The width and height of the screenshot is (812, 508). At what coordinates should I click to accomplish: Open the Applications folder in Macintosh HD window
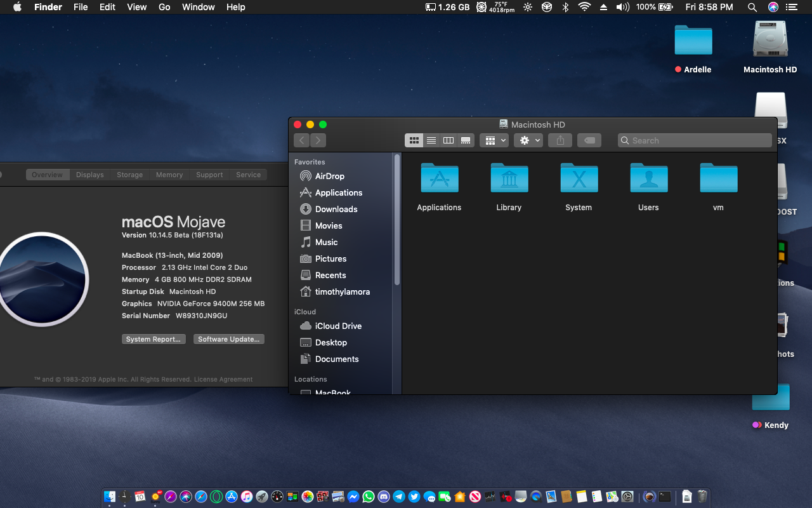(439, 178)
